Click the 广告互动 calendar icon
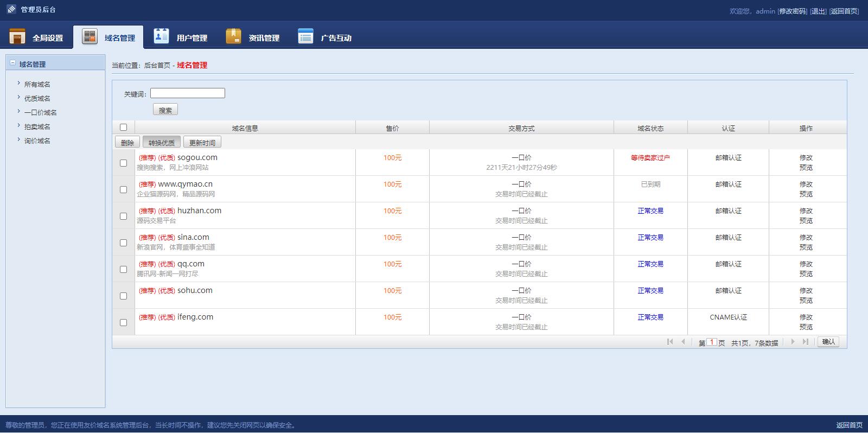868x433 pixels. [x=305, y=36]
